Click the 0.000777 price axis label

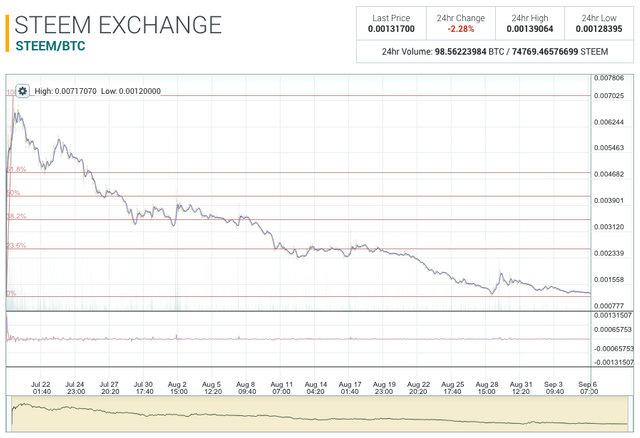pos(609,306)
